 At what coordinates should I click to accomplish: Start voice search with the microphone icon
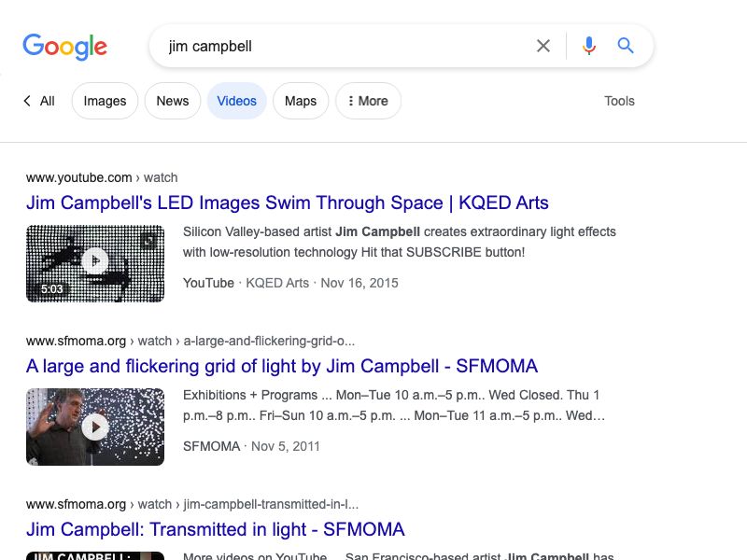pos(589,46)
